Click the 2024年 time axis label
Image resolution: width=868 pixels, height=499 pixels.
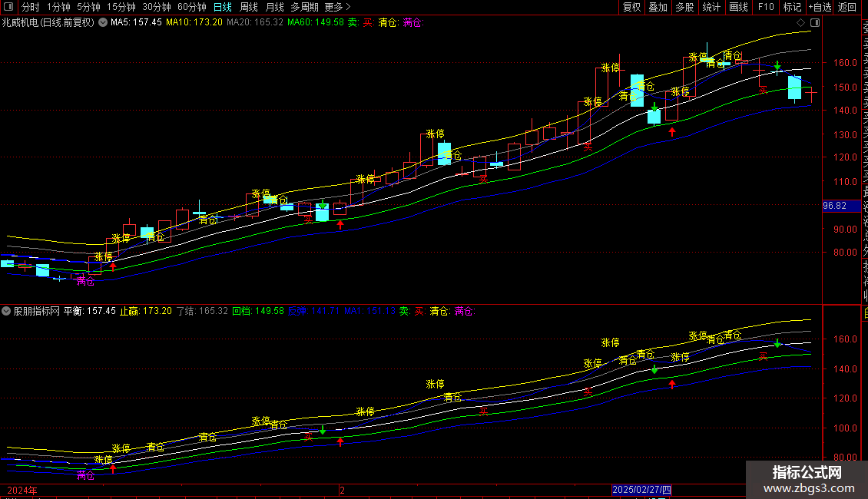[22, 490]
